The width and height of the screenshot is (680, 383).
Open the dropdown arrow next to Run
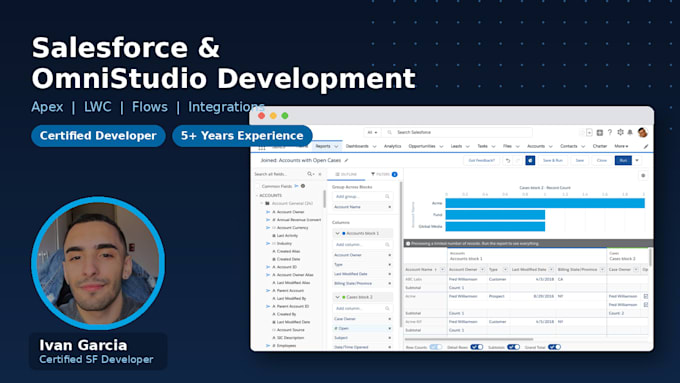pos(637,160)
